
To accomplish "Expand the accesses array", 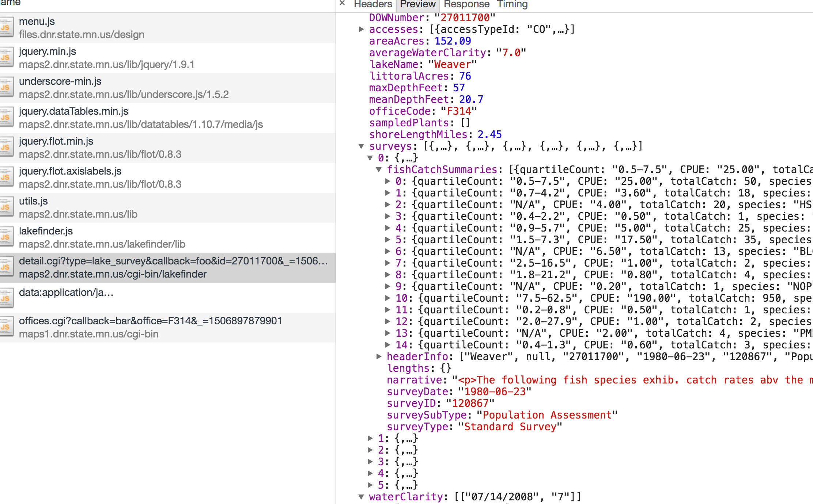I will pos(361,29).
